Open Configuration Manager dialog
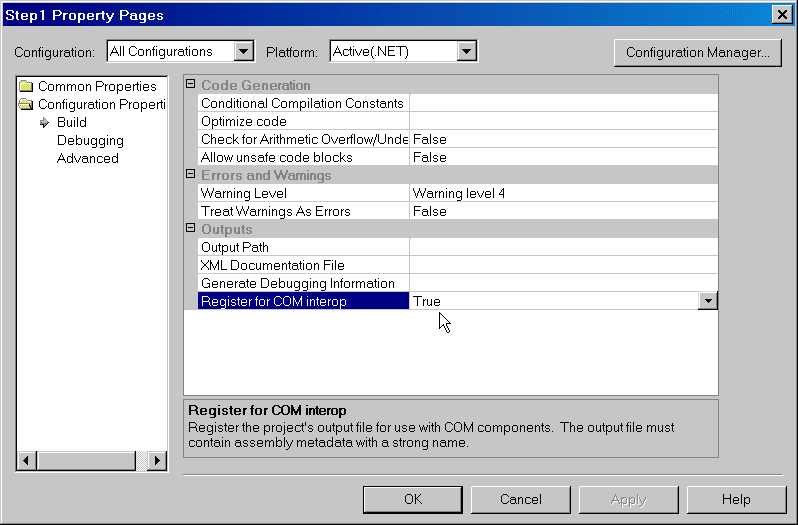The height and width of the screenshot is (525, 798). pos(697,52)
